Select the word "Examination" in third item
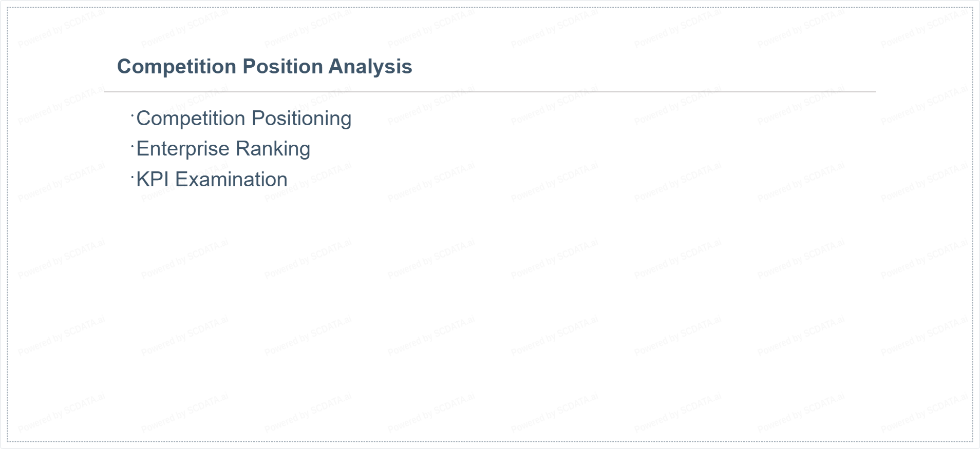 [x=231, y=180]
